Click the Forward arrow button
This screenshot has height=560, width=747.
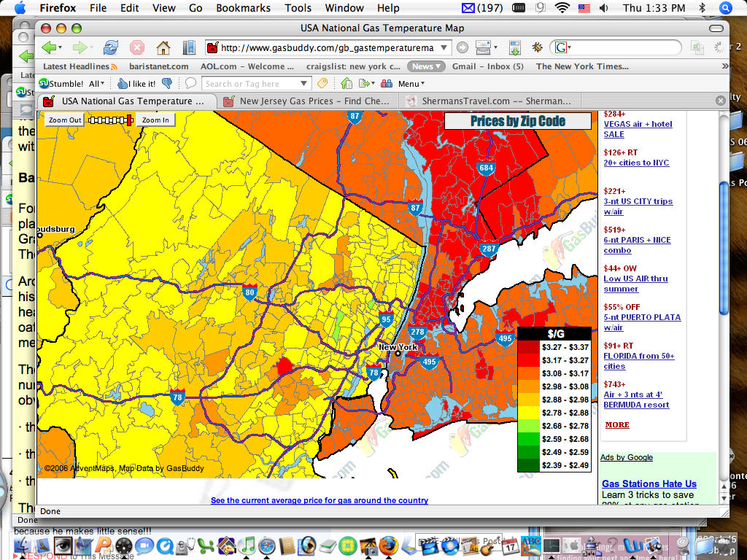pos(80,47)
